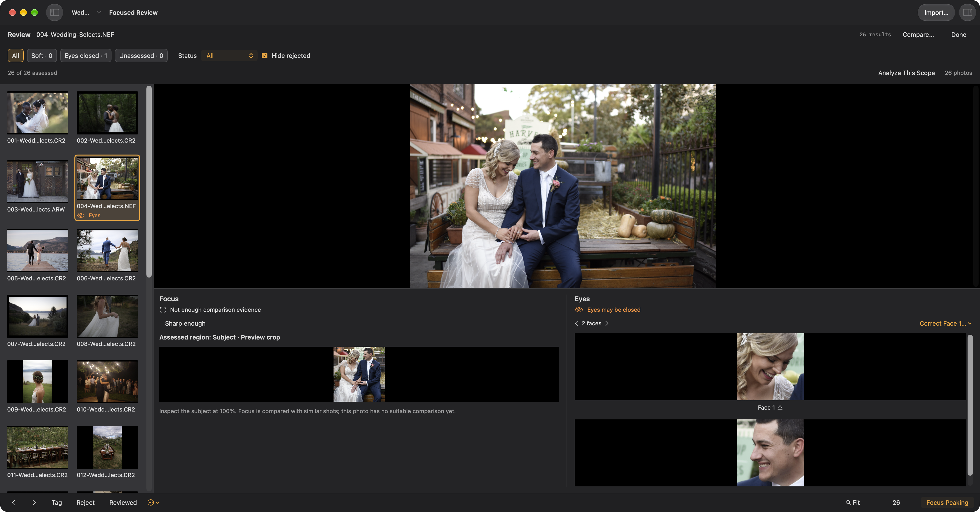Viewport: 980px width, 512px height.
Task: Toggle the right inspector panel icon
Action: [967, 12]
